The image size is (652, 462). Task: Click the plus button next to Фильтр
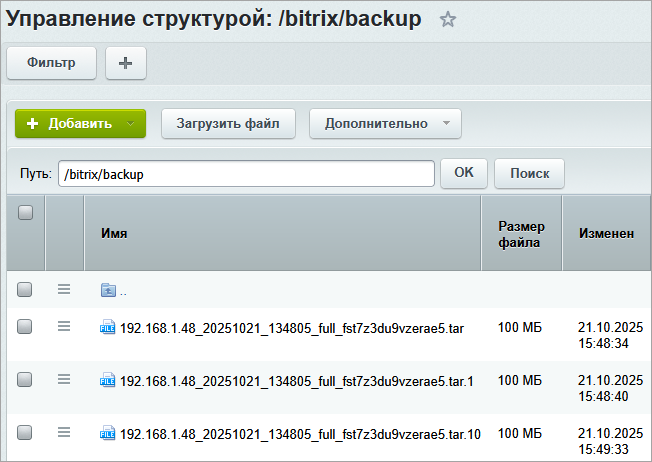pos(126,63)
